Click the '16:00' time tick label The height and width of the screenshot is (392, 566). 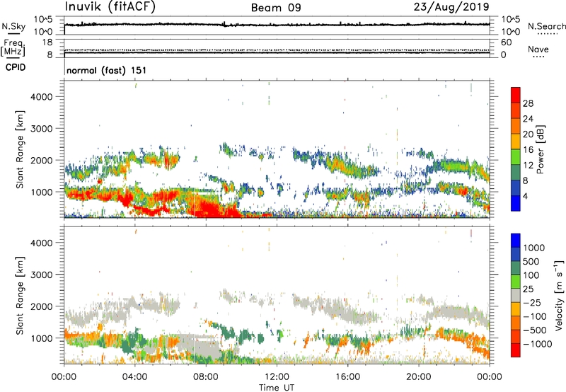tap(347, 377)
